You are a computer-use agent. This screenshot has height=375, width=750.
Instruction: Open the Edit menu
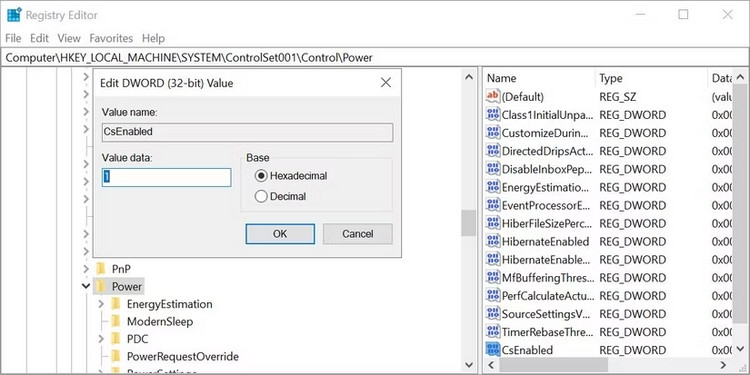(39, 38)
